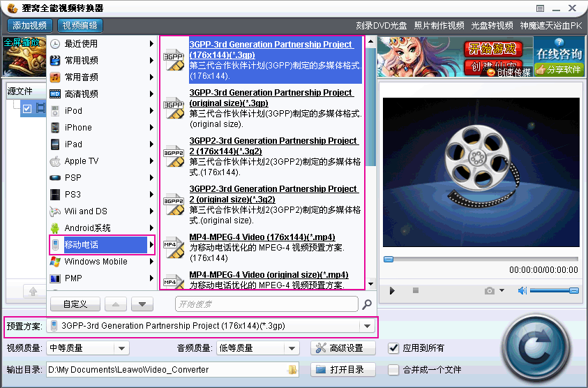
Task: Click the move-down arrow button beside 自定义
Action: [x=142, y=304]
